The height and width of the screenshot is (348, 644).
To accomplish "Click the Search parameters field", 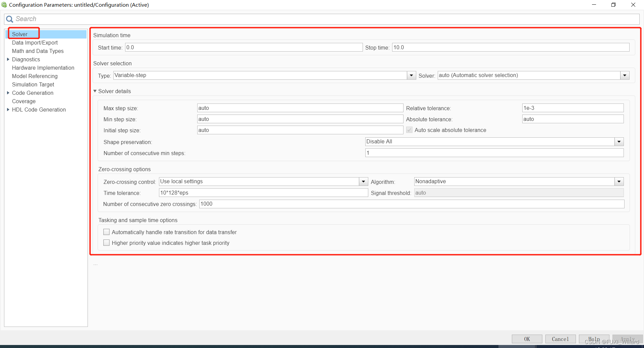I will (x=322, y=19).
